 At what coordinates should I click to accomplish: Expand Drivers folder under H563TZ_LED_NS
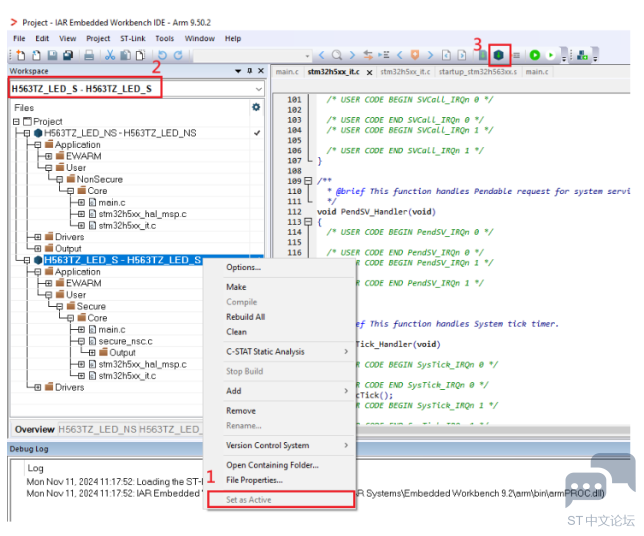coord(38,237)
